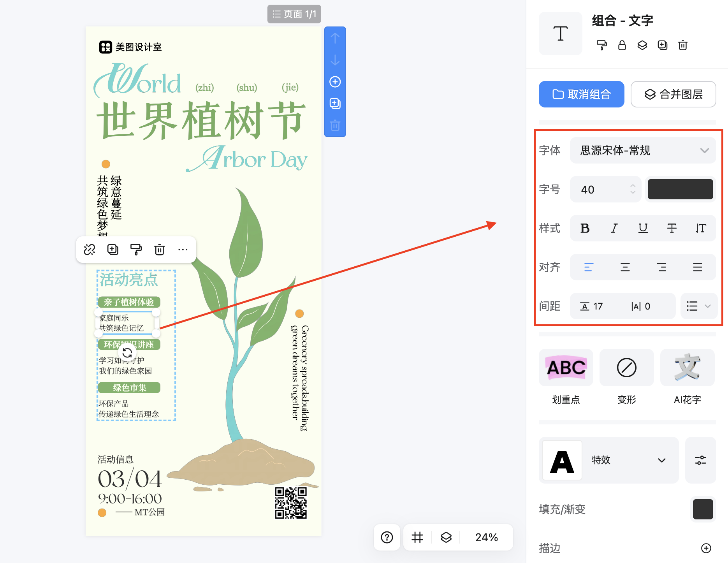Open the 间距 list spacing dropdown
This screenshot has width=728, height=563.
click(x=699, y=306)
